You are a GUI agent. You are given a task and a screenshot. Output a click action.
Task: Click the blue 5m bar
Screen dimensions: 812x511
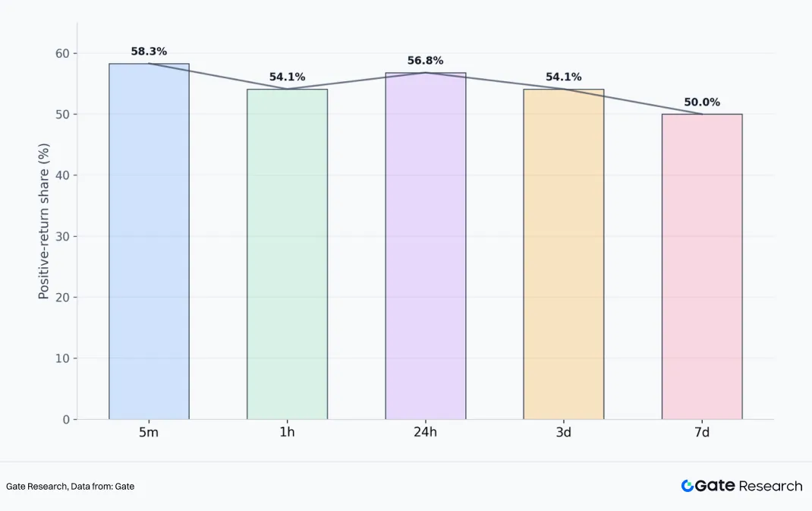click(149, 241)
